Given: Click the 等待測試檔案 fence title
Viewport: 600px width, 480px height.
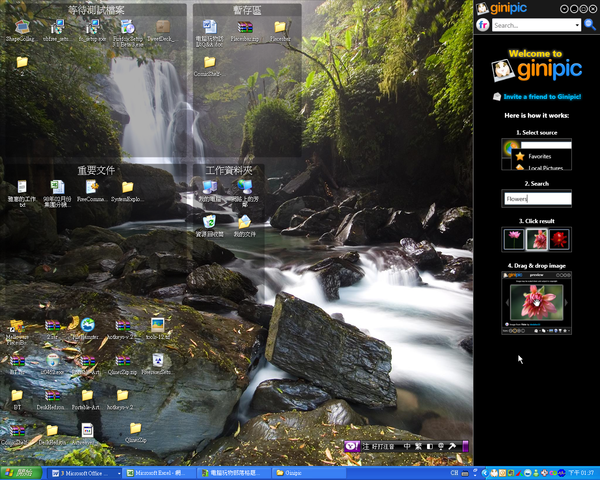Looking at the screenshot, I should pyautogui.click(x=96, y=10).
